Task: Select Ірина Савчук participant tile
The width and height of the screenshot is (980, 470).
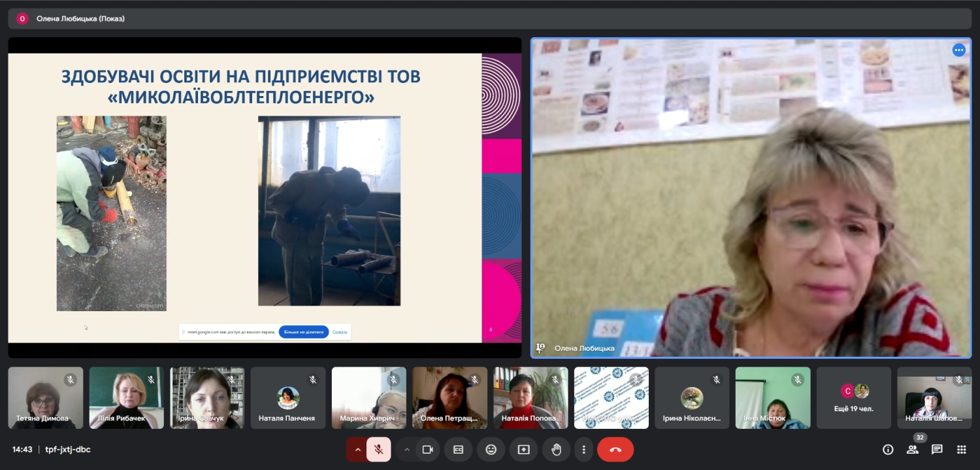Action: point(207,397)
